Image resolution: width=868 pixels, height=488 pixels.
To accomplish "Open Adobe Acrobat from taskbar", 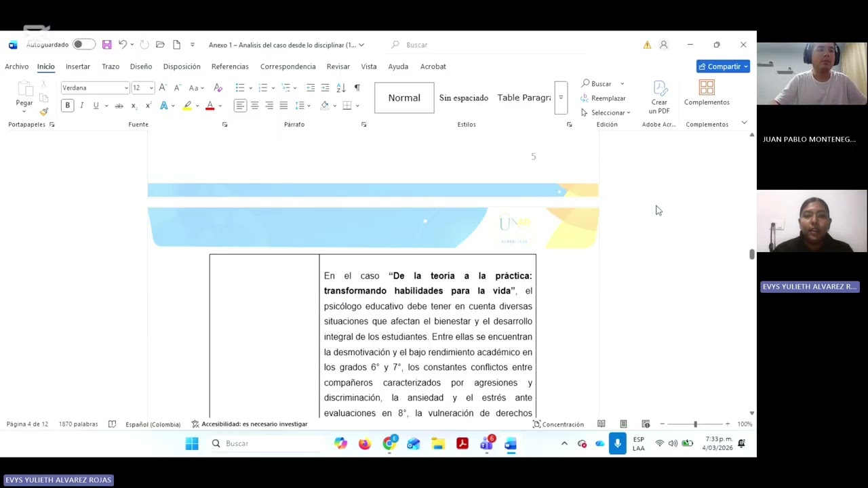I will tap(462, 444).
